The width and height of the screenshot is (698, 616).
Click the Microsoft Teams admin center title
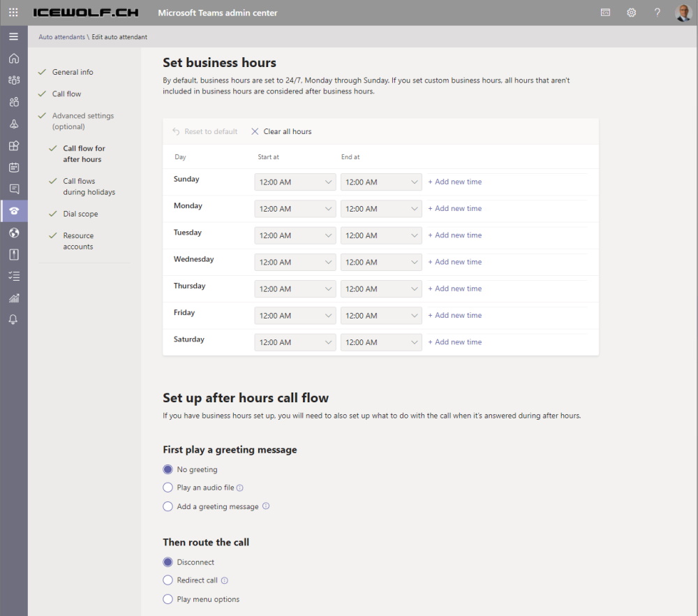point(218,13)
